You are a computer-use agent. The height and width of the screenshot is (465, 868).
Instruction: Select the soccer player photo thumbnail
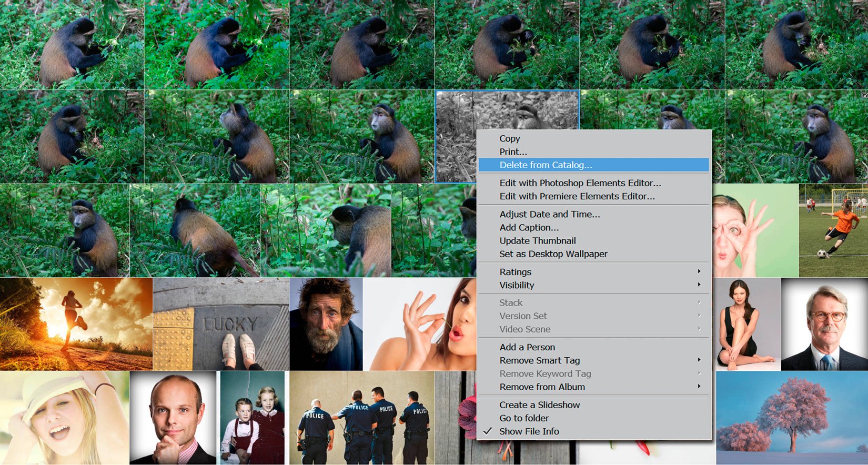[833, 230]
